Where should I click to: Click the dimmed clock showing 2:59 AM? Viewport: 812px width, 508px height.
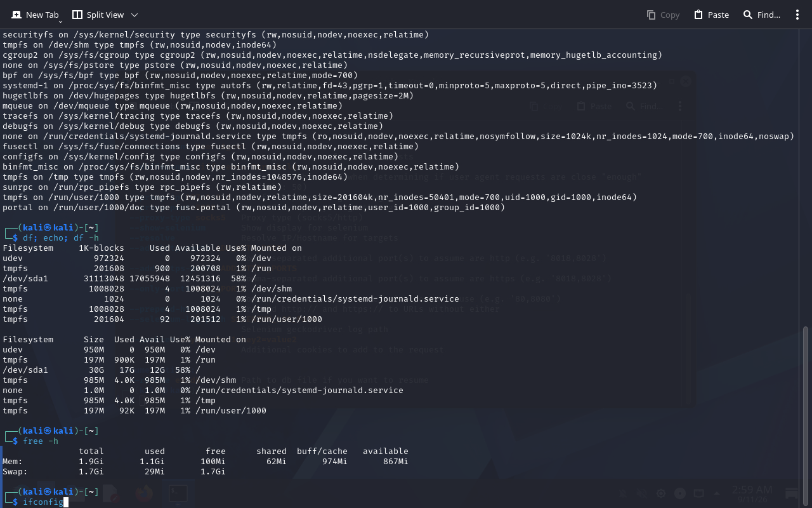pyautogui.click(x=752, y=490)
